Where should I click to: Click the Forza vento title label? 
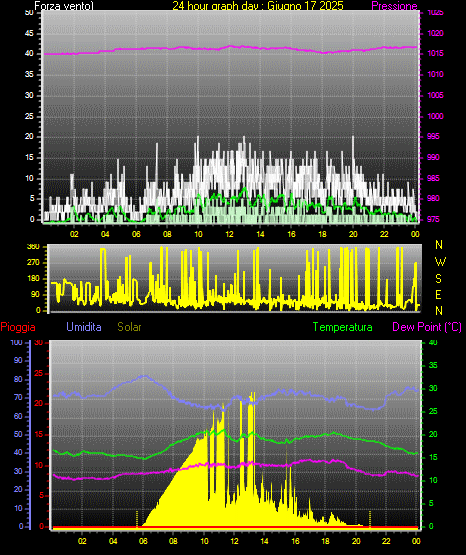[x=64, y=6]
